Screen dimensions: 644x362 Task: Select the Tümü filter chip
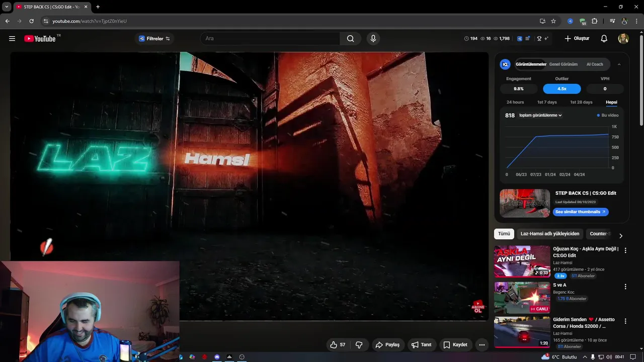(504, 234)
